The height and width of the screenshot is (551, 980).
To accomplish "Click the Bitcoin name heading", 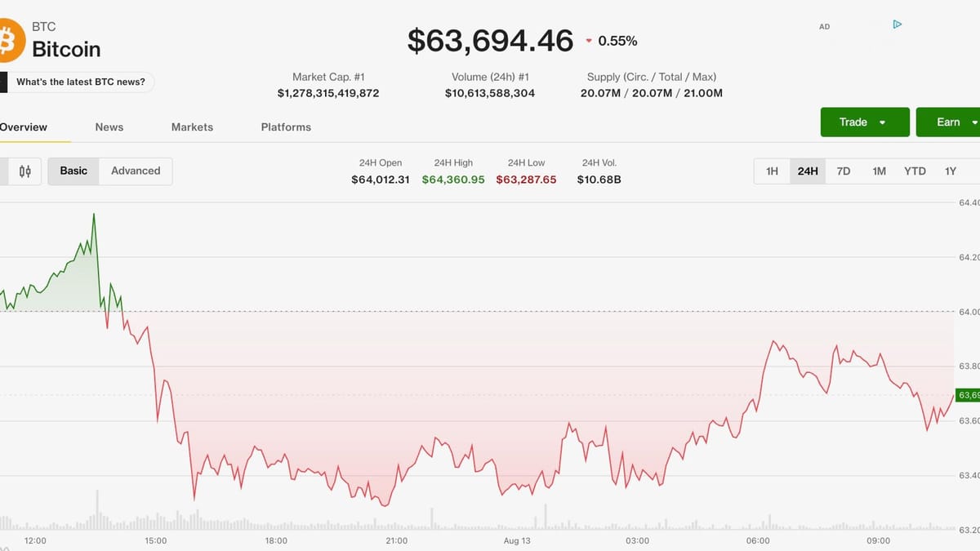I will click(66, 49).
